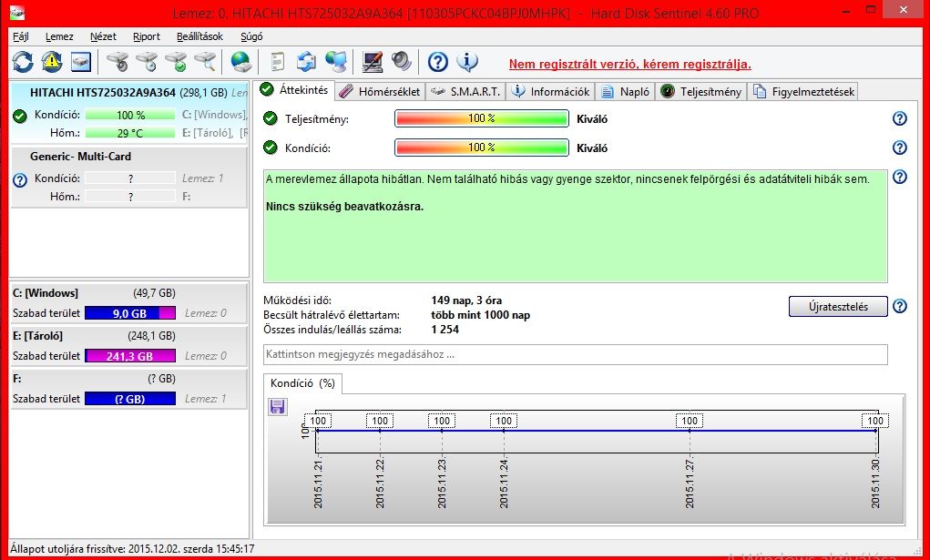Select the HITACHI HTS725032A9A364 disk entry

pos(128,112)
